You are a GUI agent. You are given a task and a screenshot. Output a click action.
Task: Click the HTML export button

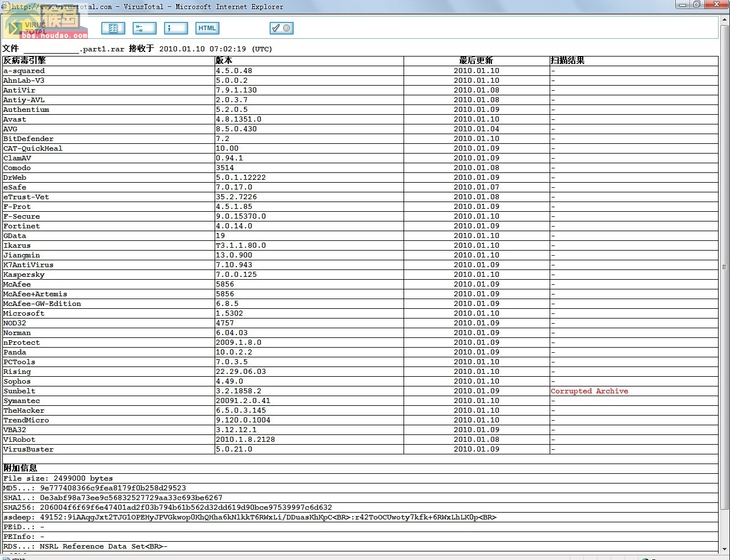click(x=207, y=28)
